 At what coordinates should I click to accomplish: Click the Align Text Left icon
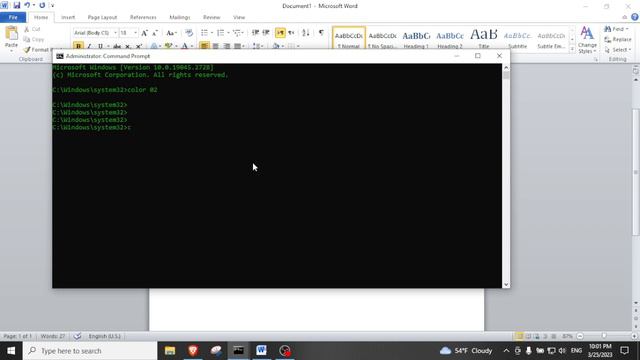tap(204, 46)
